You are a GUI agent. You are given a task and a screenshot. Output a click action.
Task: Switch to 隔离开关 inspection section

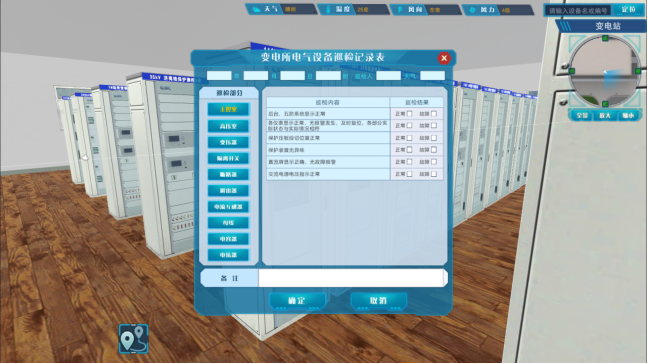coord(228,158)
